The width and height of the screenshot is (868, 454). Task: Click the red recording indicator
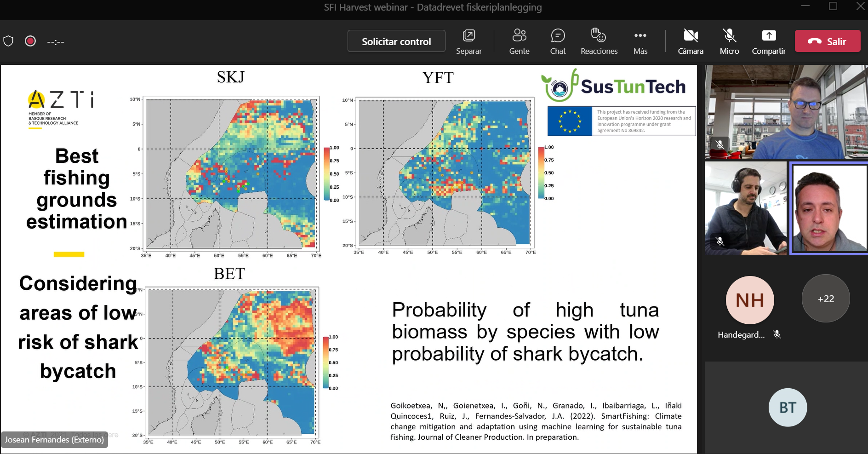click(x=30, y=41)
